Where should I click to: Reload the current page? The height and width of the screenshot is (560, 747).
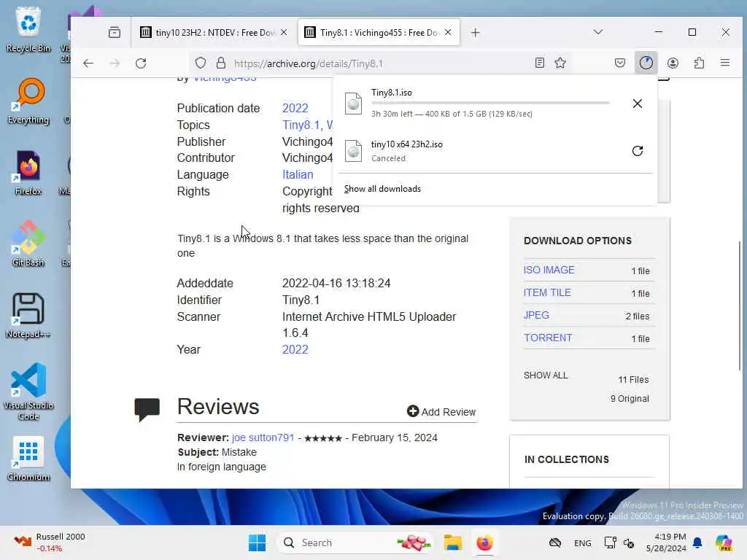[141, 63]
